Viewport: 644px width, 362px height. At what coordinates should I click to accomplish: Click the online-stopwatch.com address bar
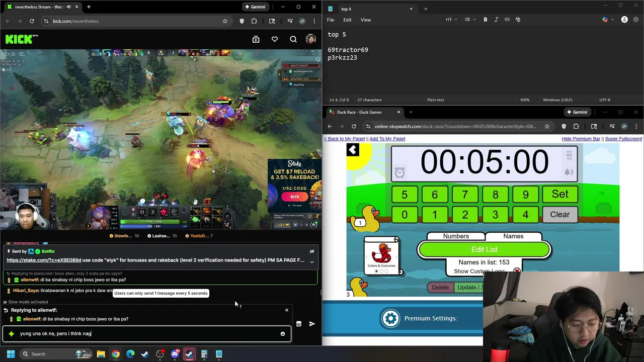pyautogui.click(x=455, y=126)
